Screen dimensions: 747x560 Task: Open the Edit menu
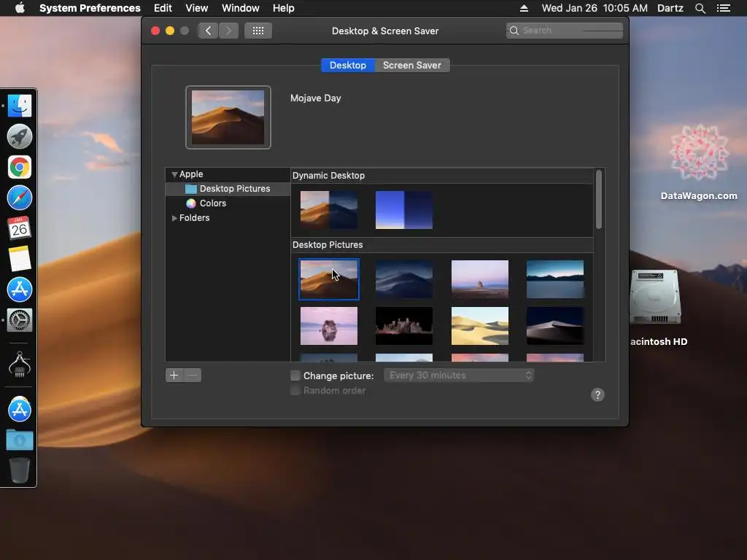[163, 8]
